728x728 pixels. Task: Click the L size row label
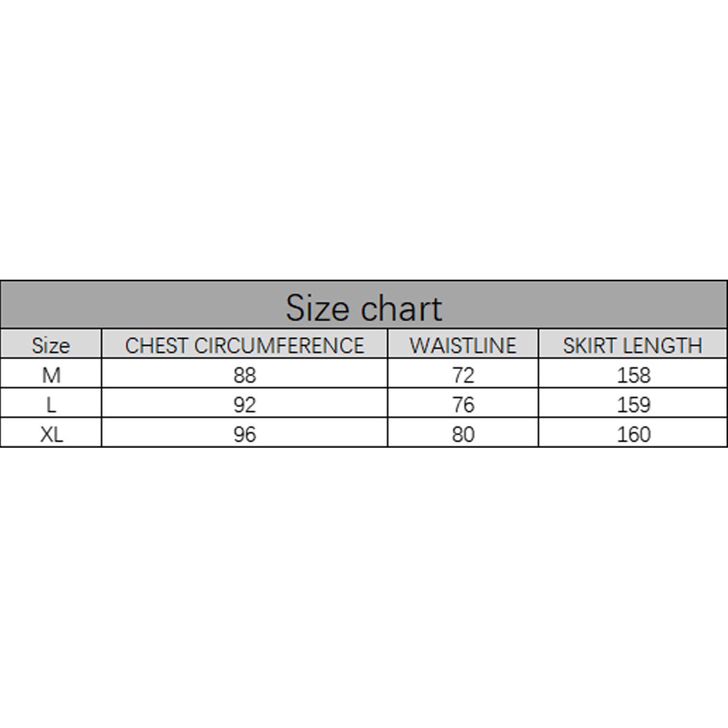click(51, 405)
